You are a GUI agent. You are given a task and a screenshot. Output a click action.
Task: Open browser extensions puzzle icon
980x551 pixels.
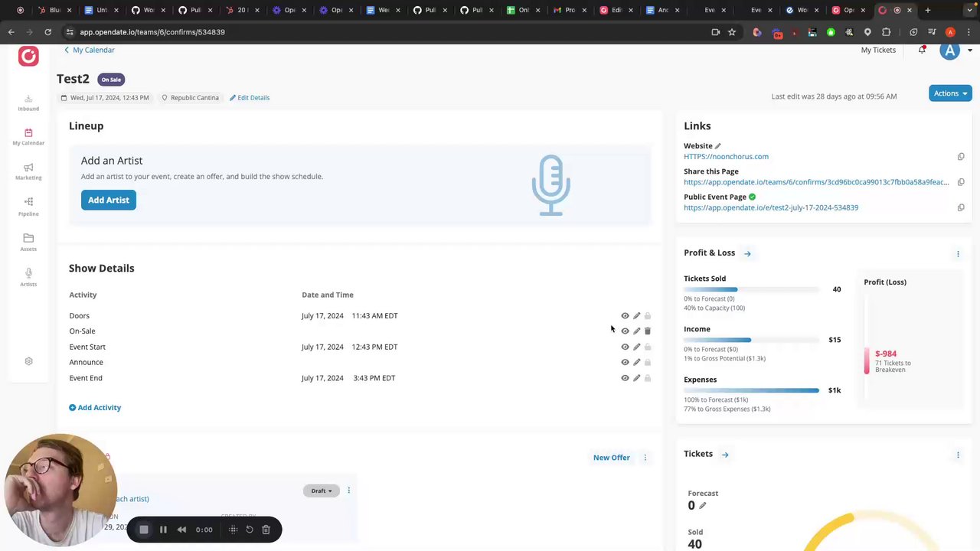pos(886,32)
